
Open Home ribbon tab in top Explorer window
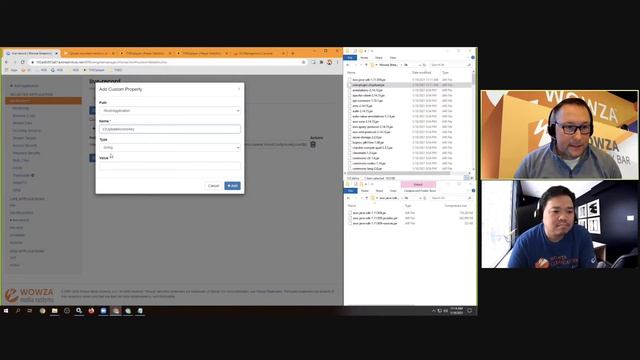(364, 58)
